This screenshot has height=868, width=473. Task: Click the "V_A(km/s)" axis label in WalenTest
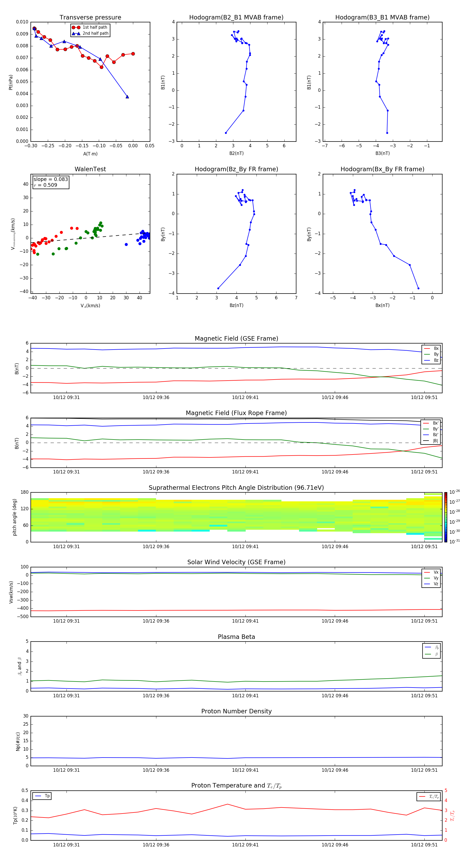click(90, 306)
